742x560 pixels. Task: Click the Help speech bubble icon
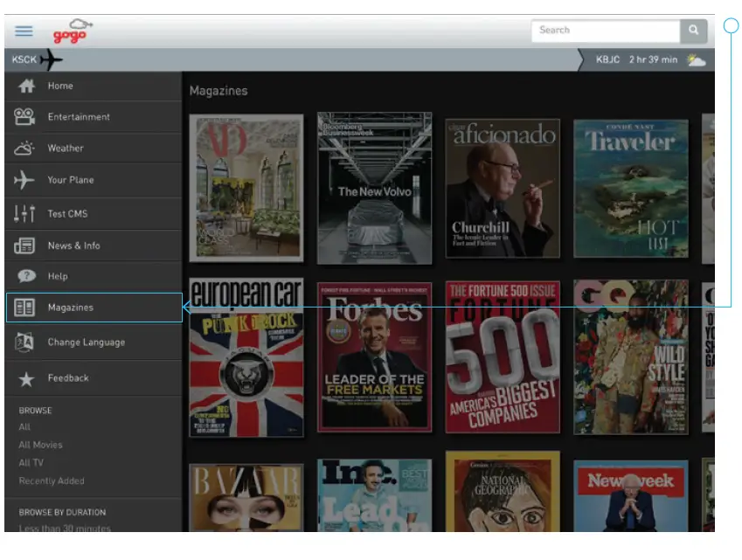[26, 276]
